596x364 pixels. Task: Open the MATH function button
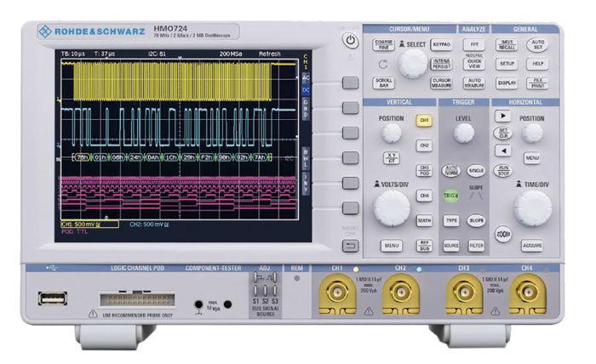[424, 220]
